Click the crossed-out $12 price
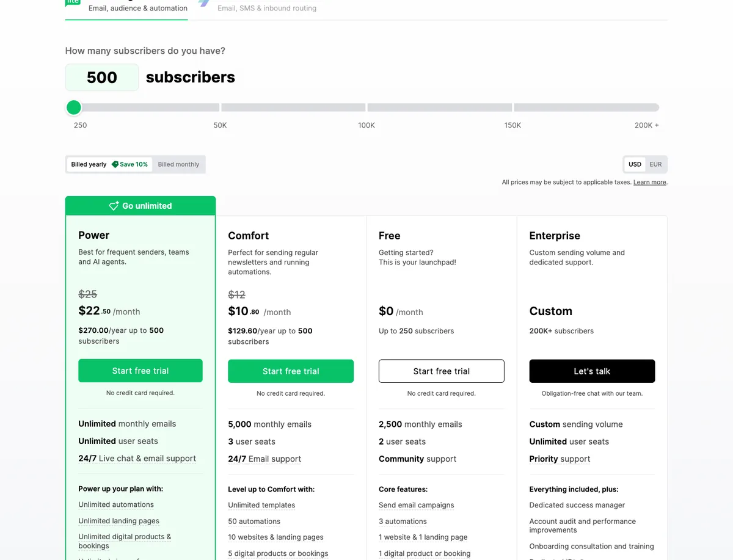Screen dimensions: 733x560 click(x=237, y=295)
